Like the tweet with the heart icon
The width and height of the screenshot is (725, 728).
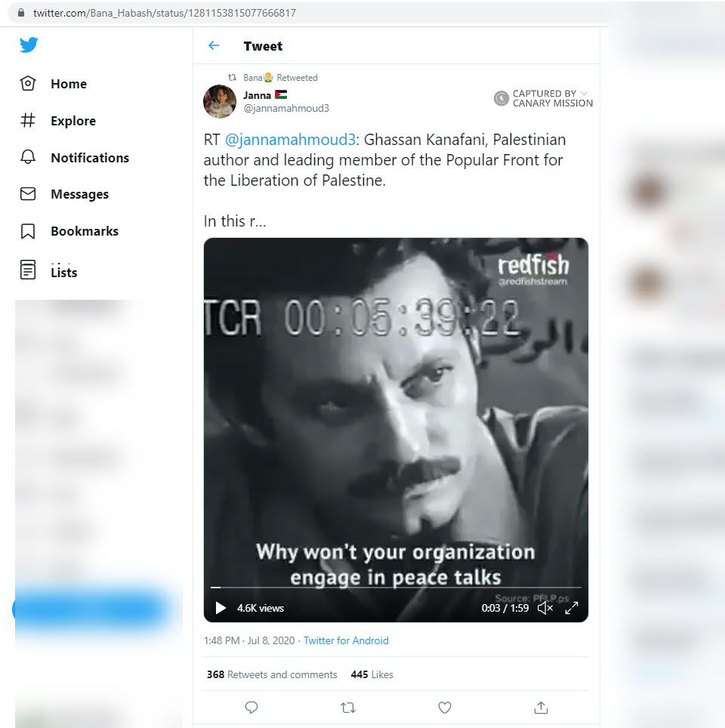(444, 708)
